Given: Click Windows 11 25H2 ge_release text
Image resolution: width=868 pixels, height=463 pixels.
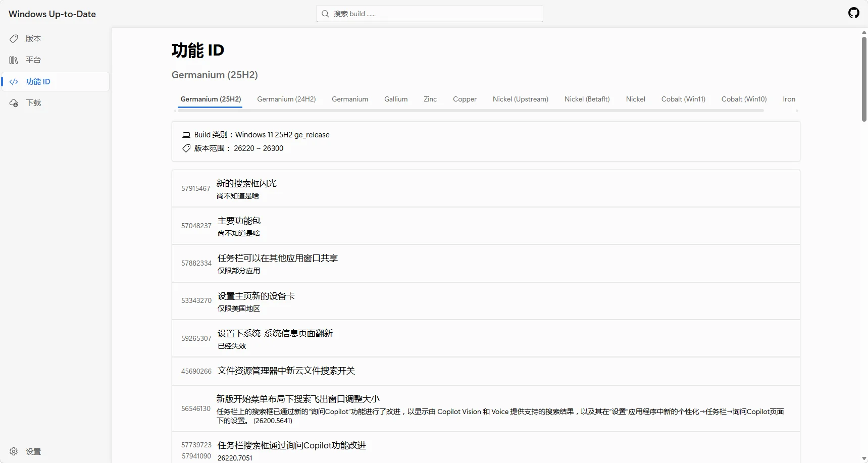Looking at the screenshot, I should pyautogui.click(x=282, y=135).
